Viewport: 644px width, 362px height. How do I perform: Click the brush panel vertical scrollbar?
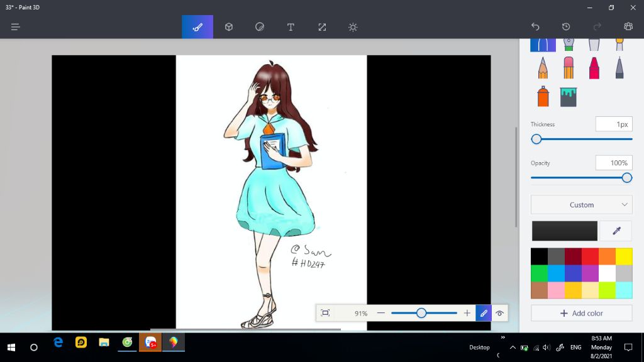click(516, 177)
